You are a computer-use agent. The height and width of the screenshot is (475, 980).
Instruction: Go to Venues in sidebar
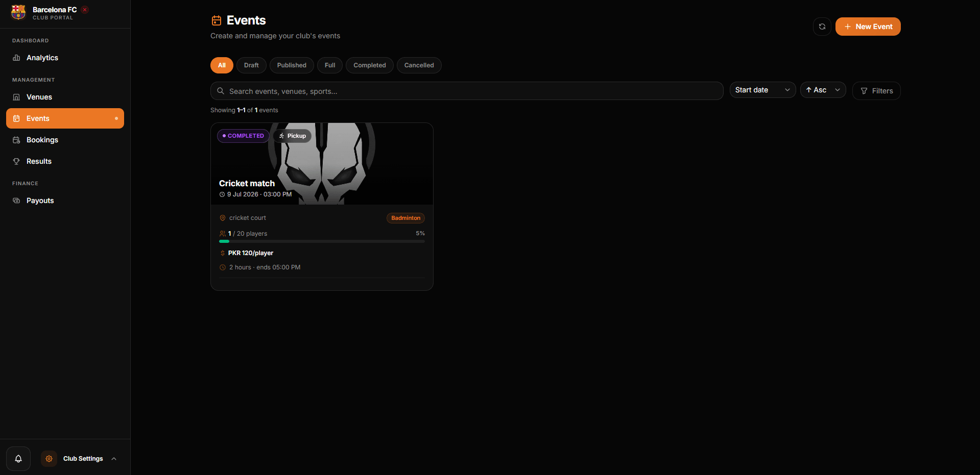point(65,97)
